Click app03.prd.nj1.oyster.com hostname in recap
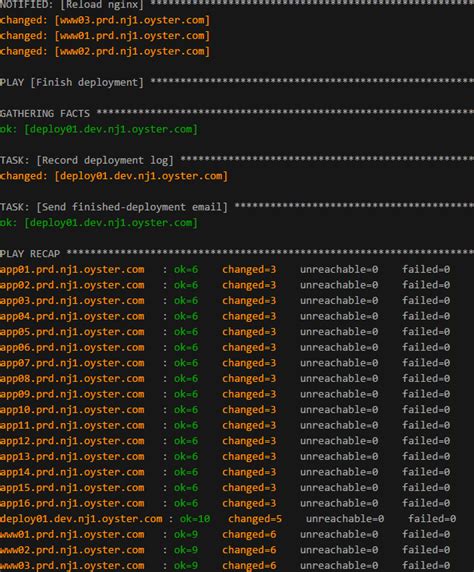Image resolution: width=474 pixels, height=572 pixels. tap(72, 301)
